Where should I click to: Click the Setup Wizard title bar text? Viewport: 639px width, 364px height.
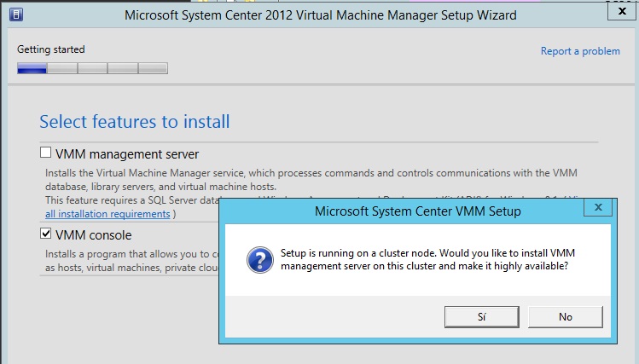[x=320, y=15]
